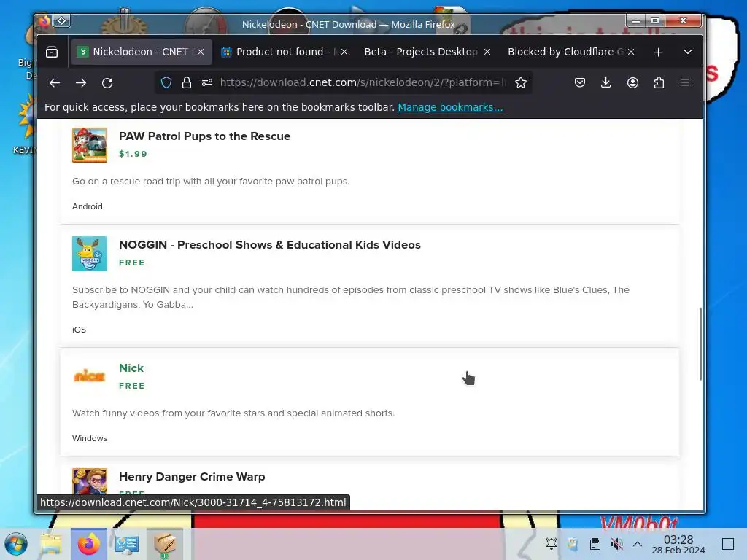Image resolution: width=747 pixels, height=560 pixels.
Task: Open the Firefox application menu
Action: pos(685,83)
